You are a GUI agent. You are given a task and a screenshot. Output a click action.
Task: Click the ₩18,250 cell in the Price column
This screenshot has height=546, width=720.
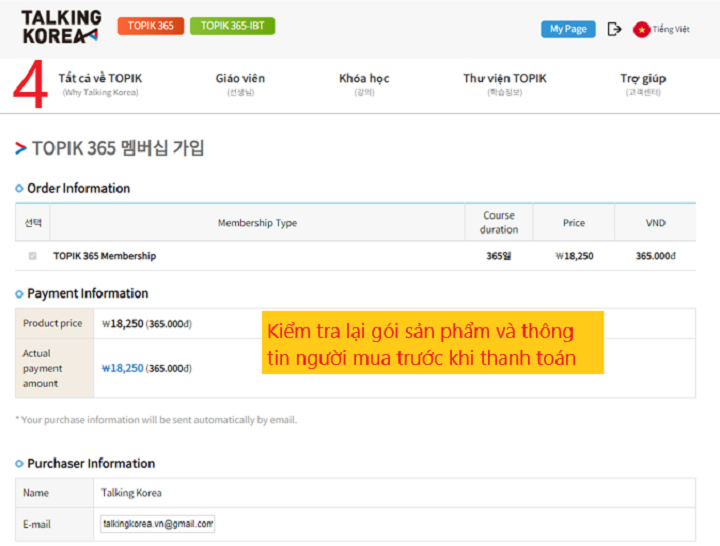click(x=574, y=256)
